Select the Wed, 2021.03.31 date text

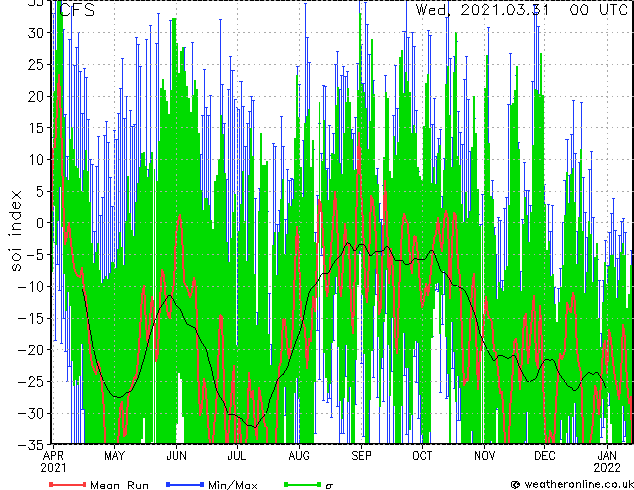click(x=482, y=9)
